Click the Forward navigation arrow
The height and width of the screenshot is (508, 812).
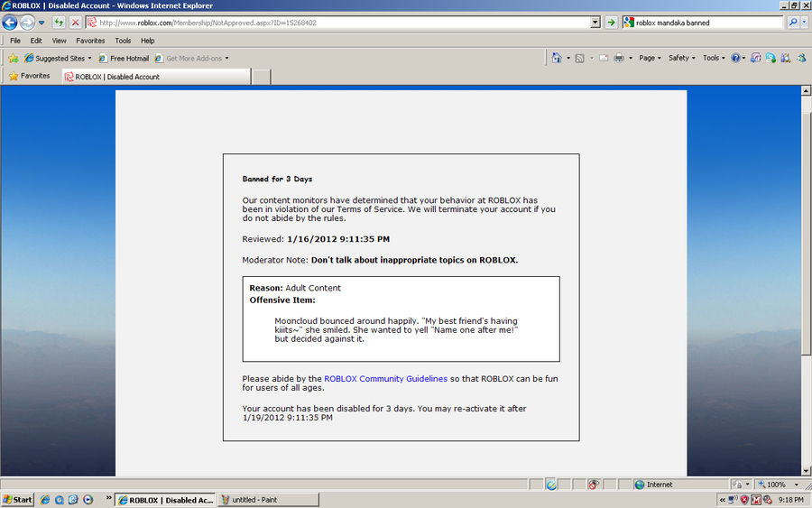pyautogui.click(x=27, y=23)
